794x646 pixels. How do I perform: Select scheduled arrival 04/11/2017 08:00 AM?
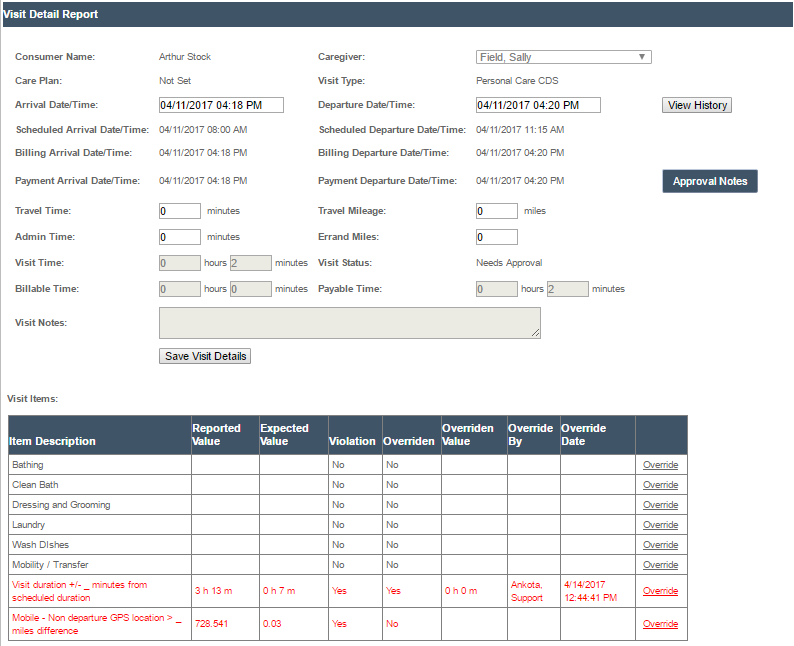click(x=203, y=130)
